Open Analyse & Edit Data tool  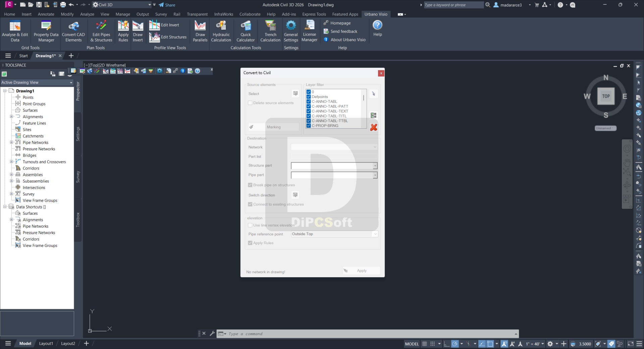(x=15, y=31)
